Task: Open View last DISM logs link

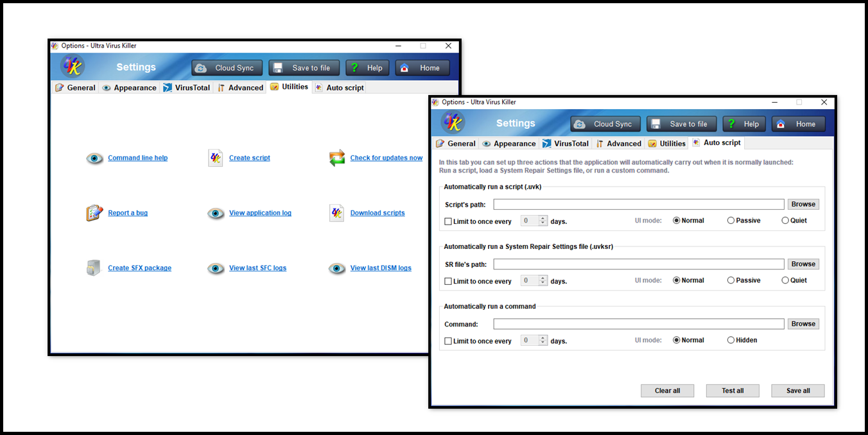Action: click(x=381, y=268)
